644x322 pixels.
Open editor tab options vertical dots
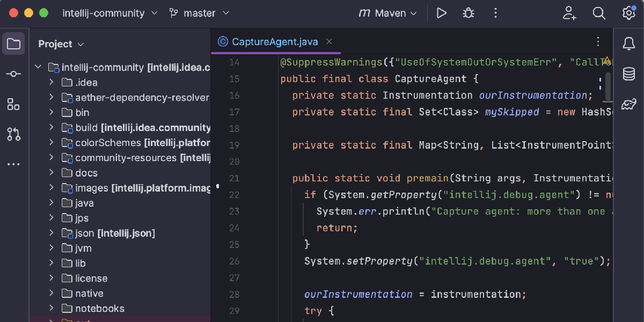pyautogui.click(x=598, y=41)
